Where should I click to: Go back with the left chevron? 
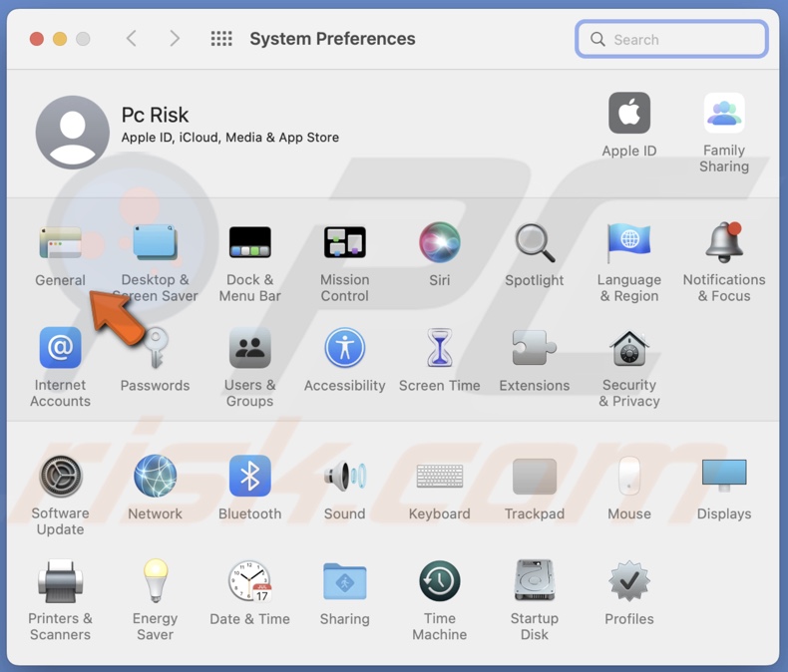(132, 39)
